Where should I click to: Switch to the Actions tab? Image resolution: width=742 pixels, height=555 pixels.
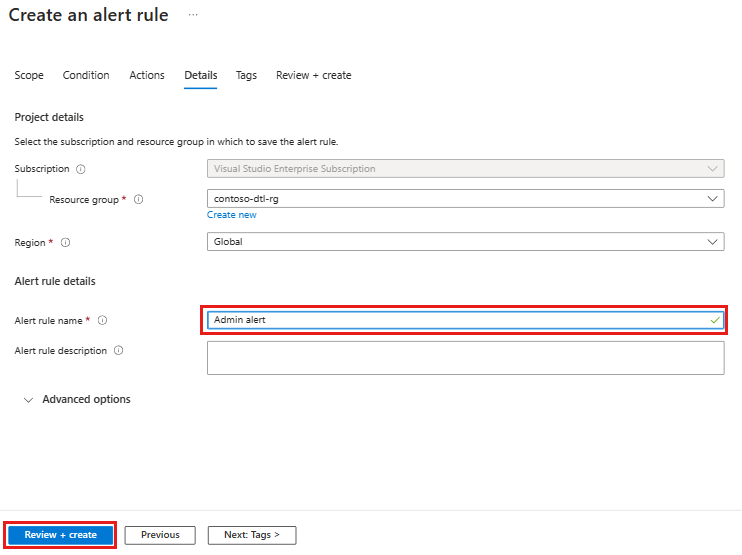coord(147,75)
